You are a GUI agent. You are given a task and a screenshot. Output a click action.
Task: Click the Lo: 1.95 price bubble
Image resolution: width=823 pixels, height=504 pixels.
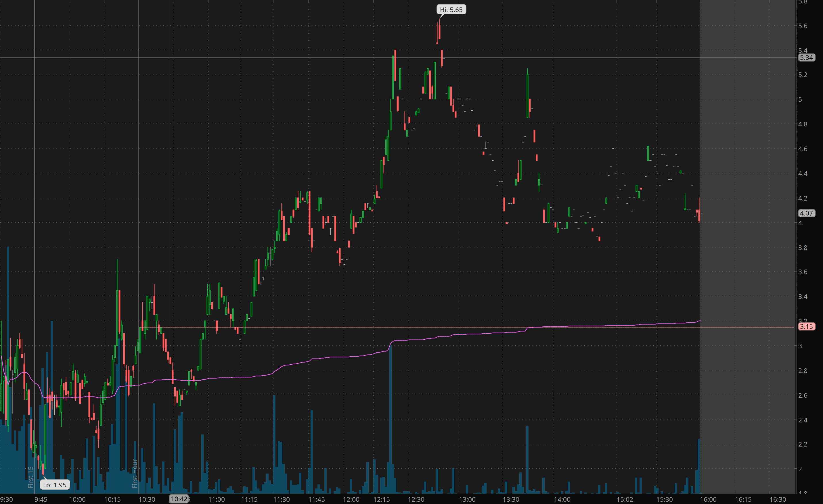click(55, 485)
